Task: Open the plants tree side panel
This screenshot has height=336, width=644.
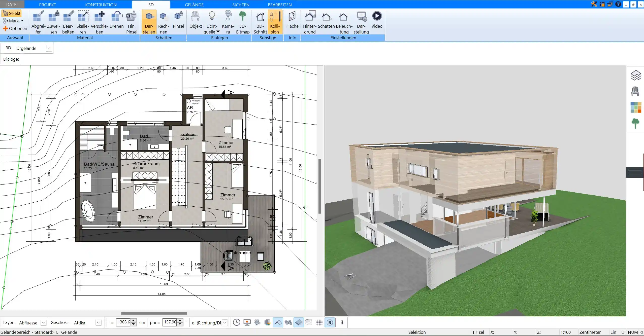Action: click(x=635, y=123)
